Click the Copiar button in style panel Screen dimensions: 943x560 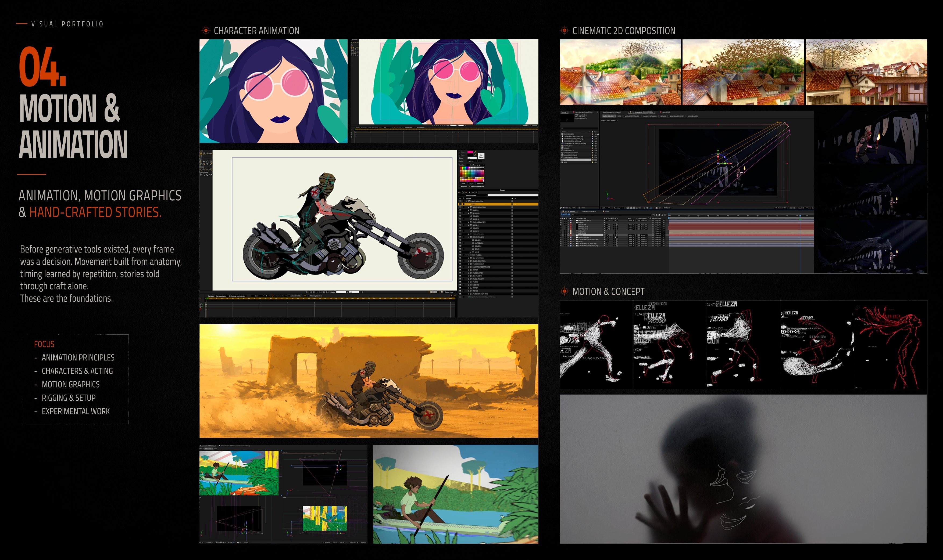pos(463,183)
